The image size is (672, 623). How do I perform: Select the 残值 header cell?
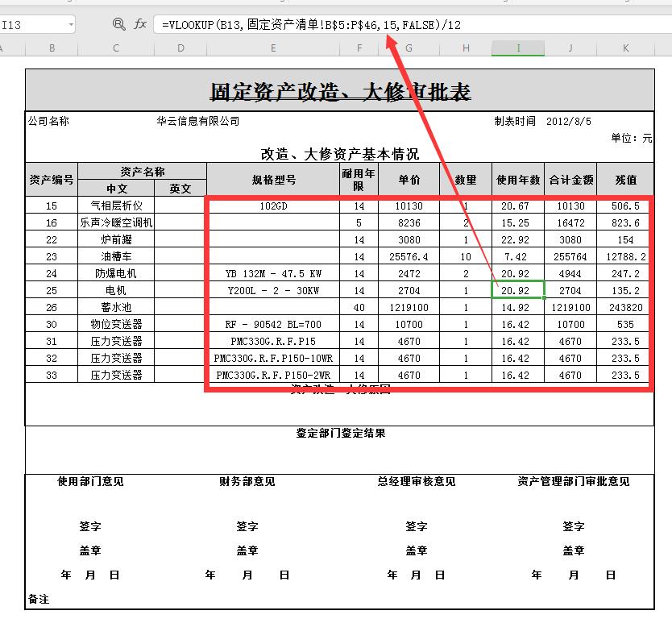pyautogui.click(x=626, y=180)
